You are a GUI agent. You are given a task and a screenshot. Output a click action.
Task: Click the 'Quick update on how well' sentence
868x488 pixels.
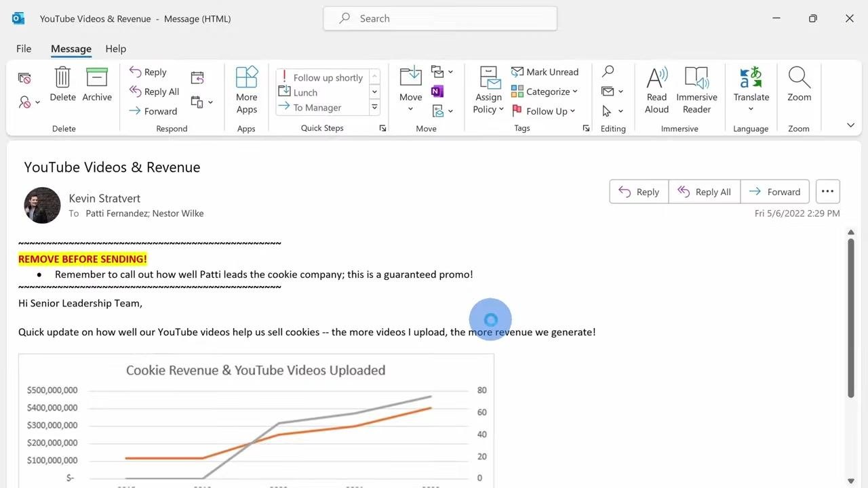tap(307, 332)
